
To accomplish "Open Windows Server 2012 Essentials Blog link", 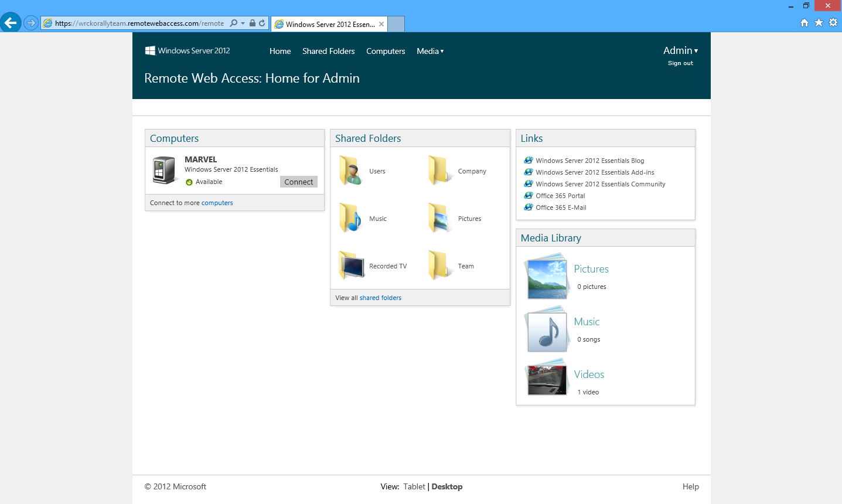I will 589,161.
